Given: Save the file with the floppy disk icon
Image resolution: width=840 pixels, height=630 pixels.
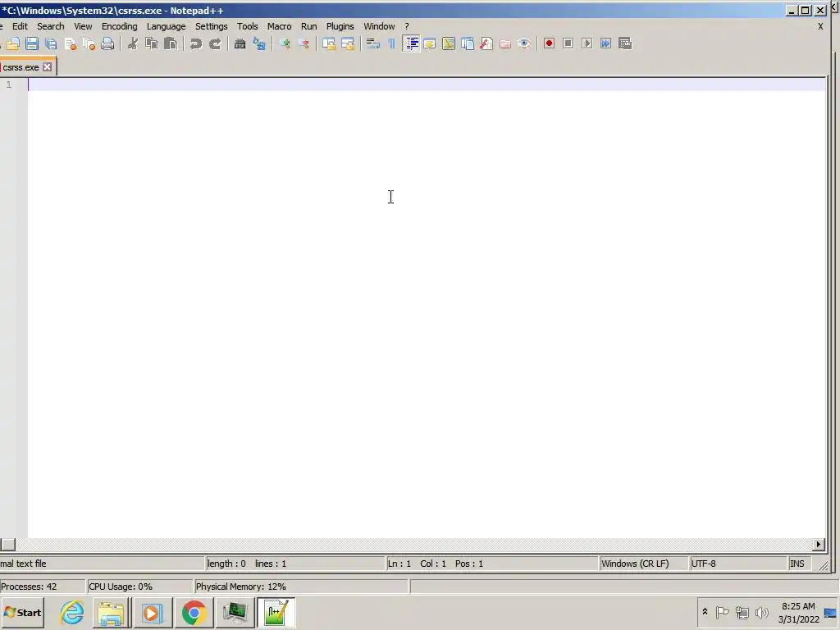Looking at the screenshot, I should [32, 43].
